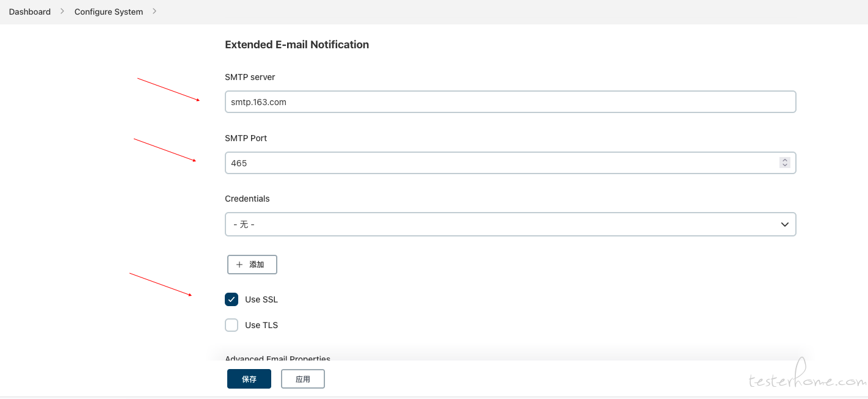This screenshot has height=399, width=868.
Task: Click the Credentials label
Action: [247, 199]
